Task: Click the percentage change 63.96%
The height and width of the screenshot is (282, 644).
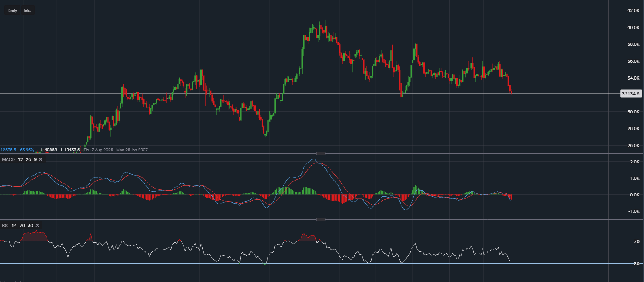Action: coord(27,150)
